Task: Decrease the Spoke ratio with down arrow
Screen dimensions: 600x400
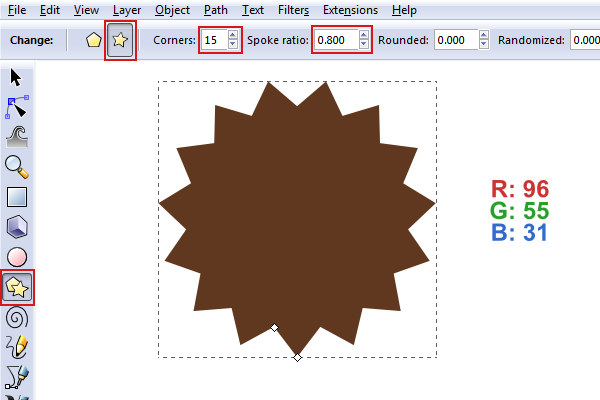Action: (x=364, y=46)
